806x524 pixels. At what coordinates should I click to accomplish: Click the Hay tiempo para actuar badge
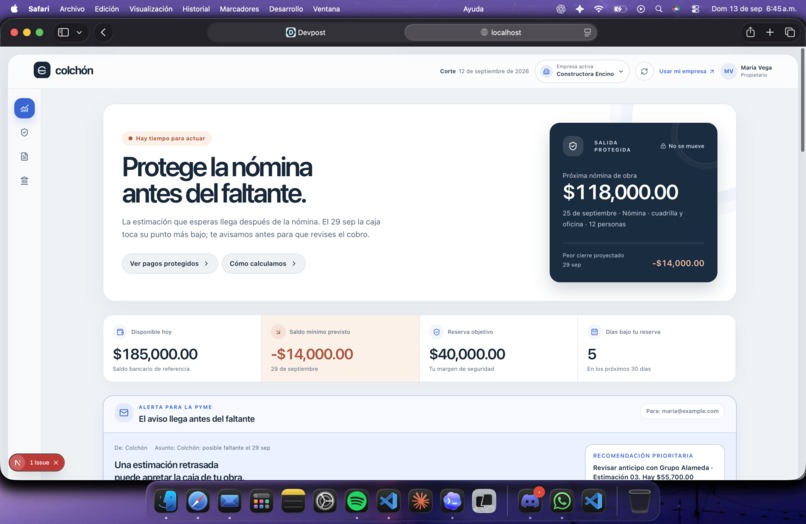[167, 138]
